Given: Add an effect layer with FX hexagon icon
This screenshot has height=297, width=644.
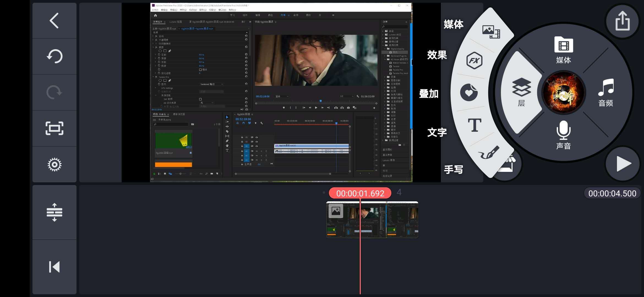Looking at the screenshot, I should [x=474, y=61].
